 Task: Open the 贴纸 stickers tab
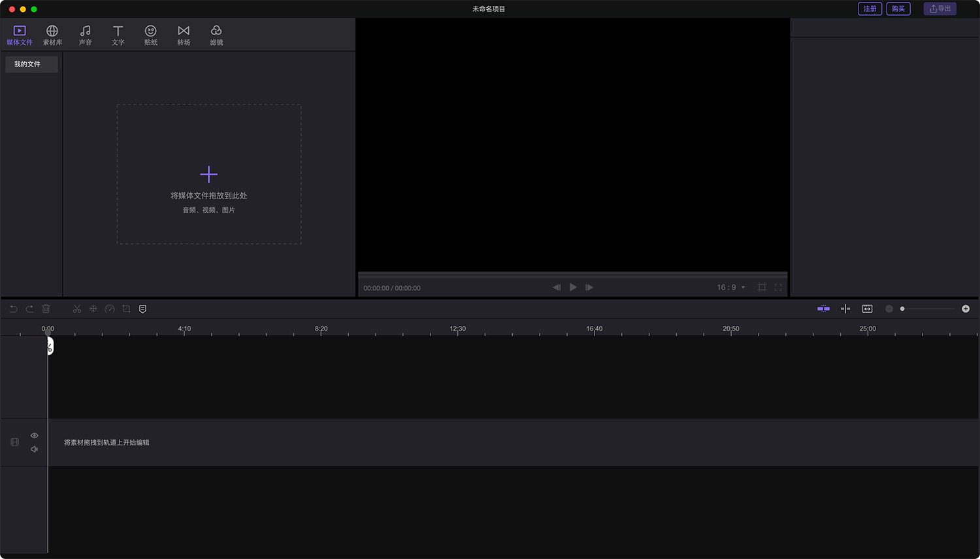[151, 35]
